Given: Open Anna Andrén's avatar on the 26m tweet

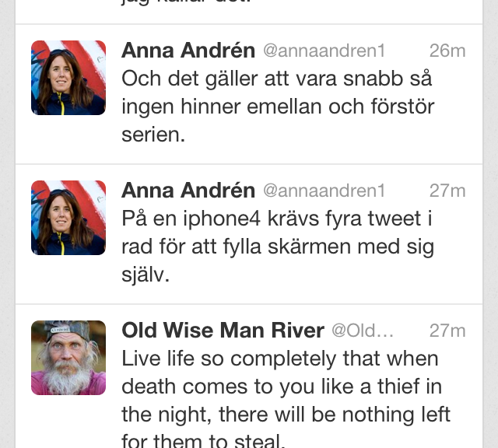Looking at the screenshot, I should tap(68, 78).
